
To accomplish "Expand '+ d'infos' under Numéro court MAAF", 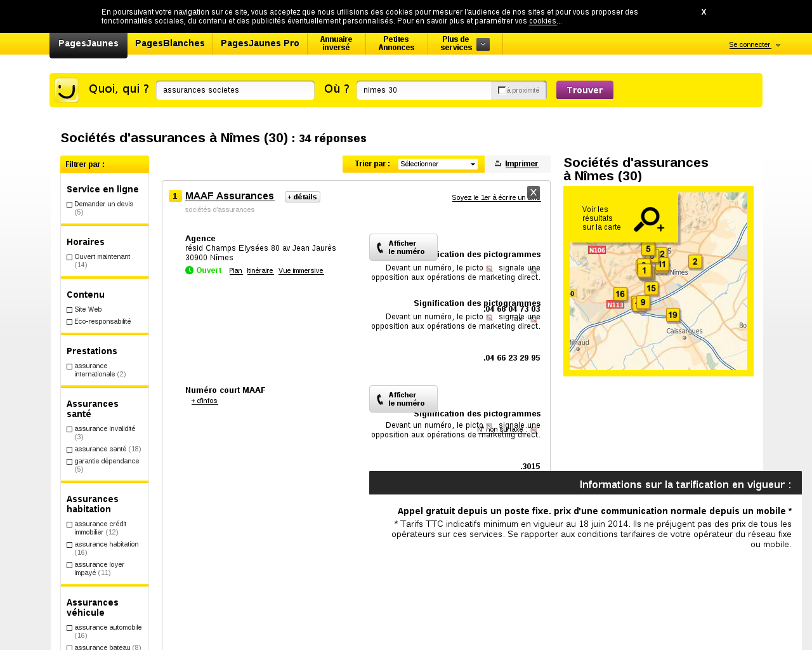I will (204, 401).
